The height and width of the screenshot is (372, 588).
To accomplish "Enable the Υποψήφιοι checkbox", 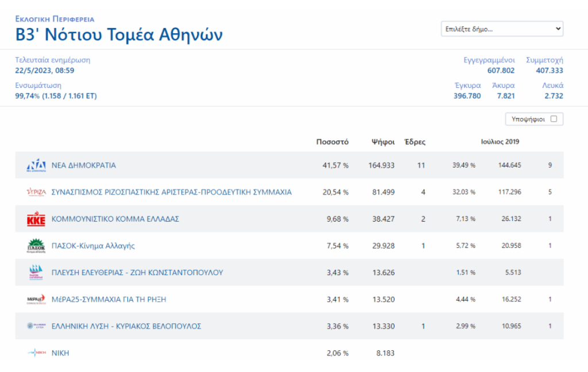I will (554, 119).
